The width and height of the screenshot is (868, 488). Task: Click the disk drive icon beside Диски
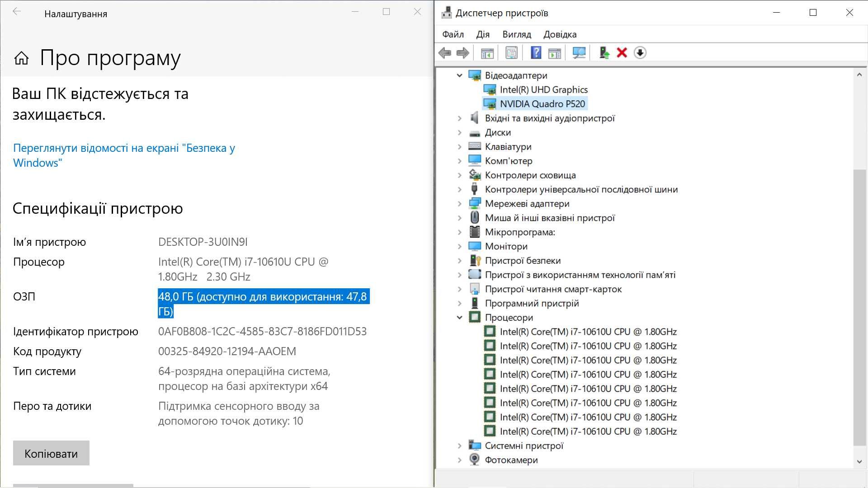coord(474,133)
